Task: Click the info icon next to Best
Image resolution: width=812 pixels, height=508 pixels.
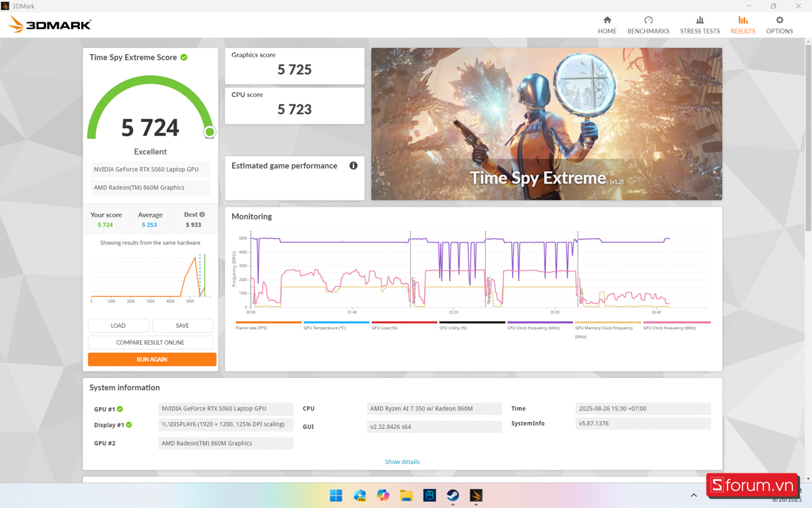Action: tap(202, 215)
